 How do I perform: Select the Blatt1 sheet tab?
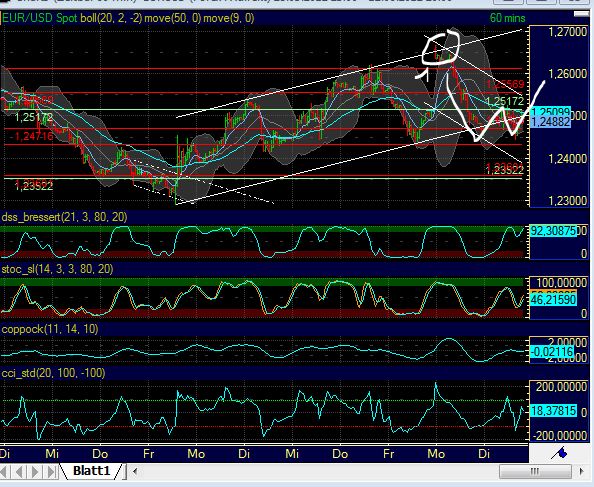pos(91,471)
